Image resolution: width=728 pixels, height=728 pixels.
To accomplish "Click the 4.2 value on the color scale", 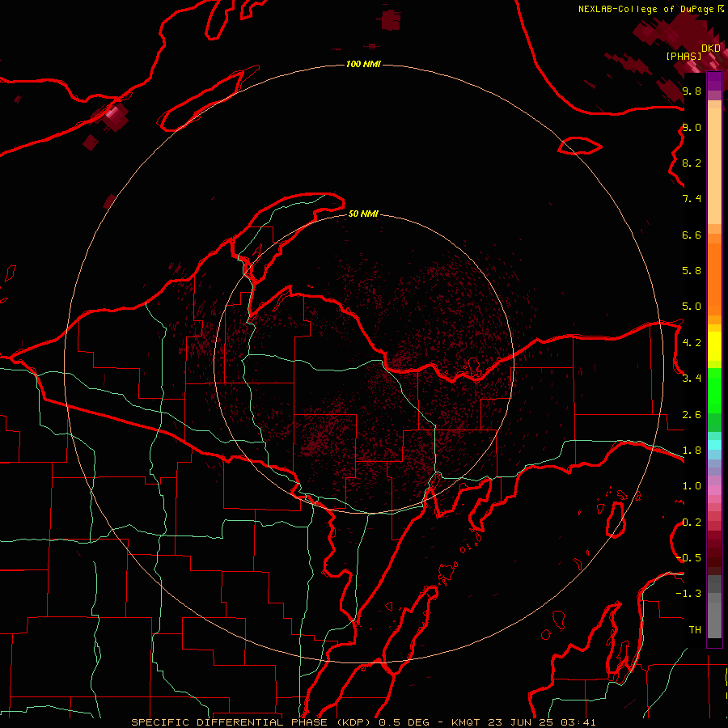I will coord(692,343).
